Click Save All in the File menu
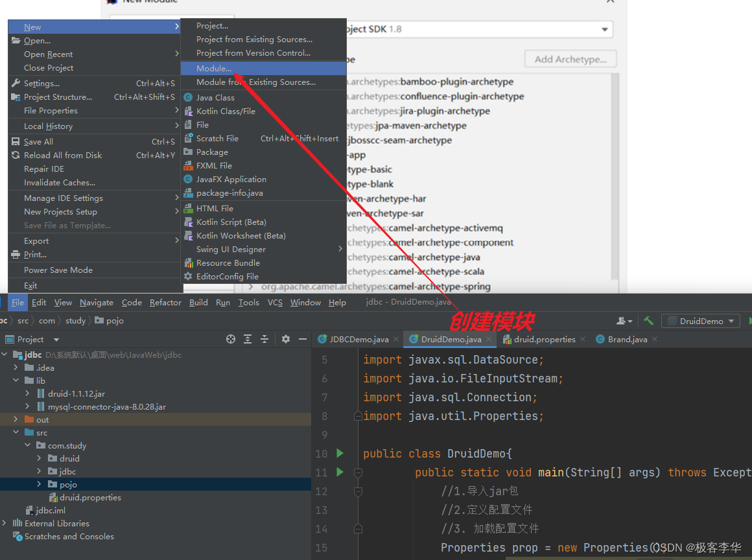This screenshot has width=752, height=560. point(95,141)
